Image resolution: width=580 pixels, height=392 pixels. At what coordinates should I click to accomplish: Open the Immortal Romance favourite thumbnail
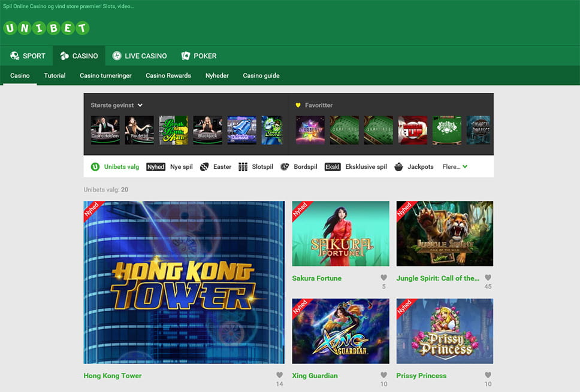(478, 130)
